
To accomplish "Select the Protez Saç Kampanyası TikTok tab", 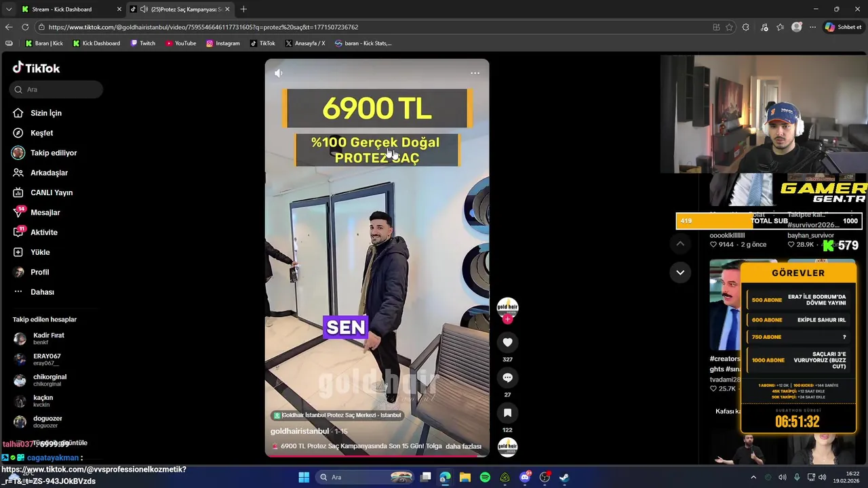I will (x=180, y=9).
